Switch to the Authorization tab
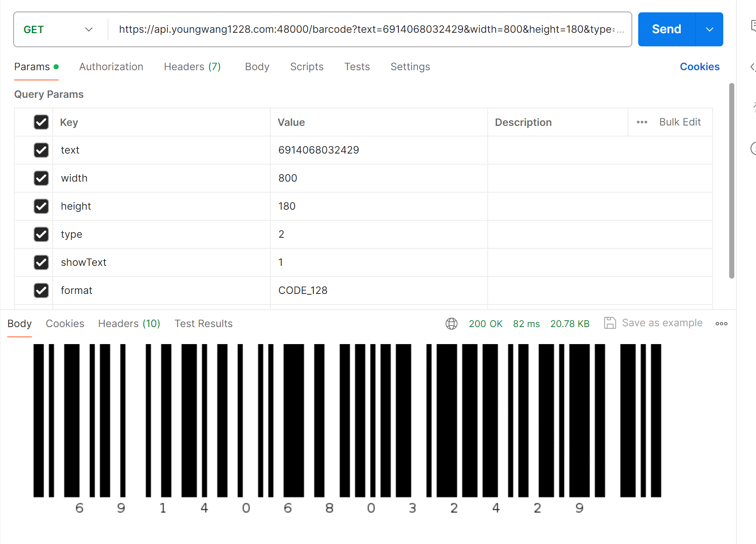 pos(111,67)
